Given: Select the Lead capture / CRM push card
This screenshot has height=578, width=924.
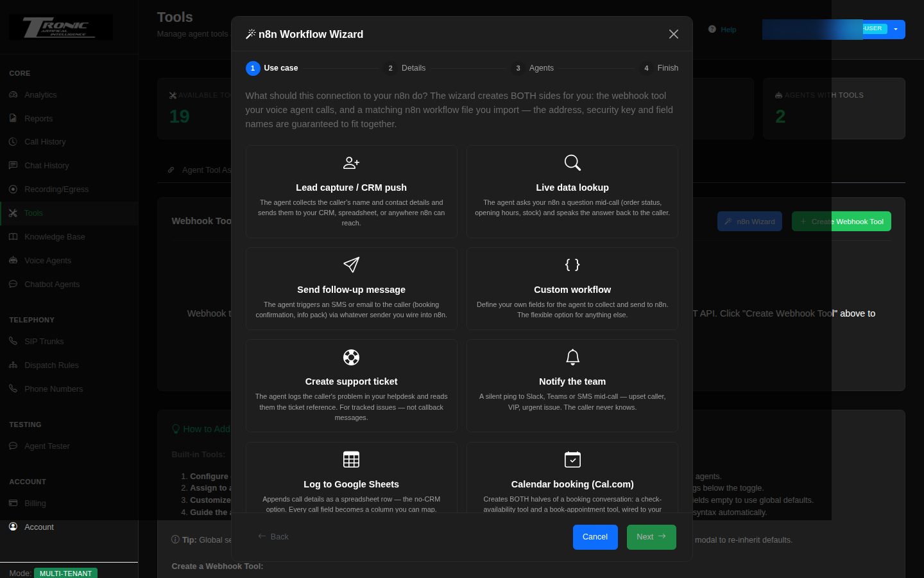Looking at the screenshot, I should click(351, 191).
